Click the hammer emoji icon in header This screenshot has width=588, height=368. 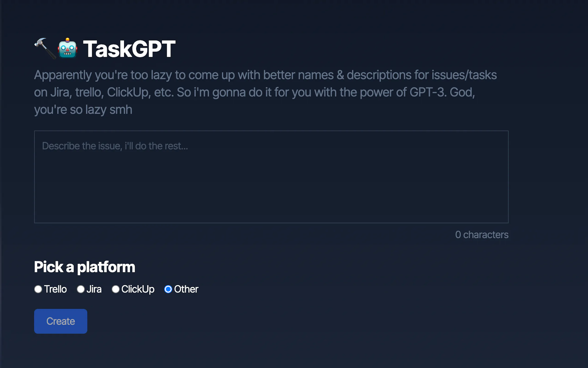[x=45, y=48]
